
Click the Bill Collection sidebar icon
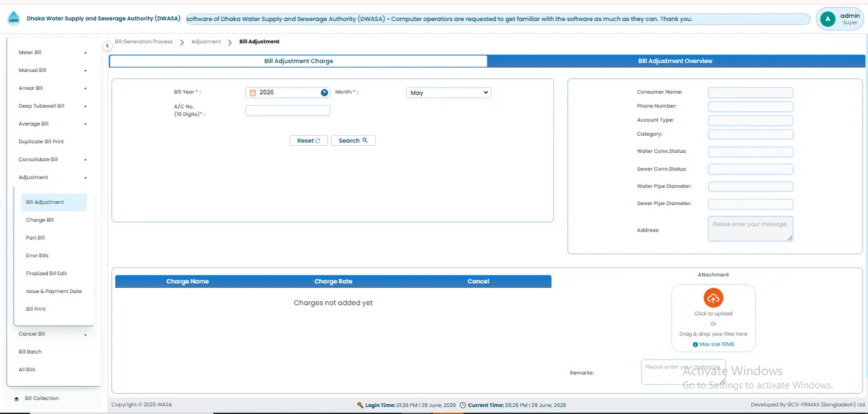tap(16, 398)
